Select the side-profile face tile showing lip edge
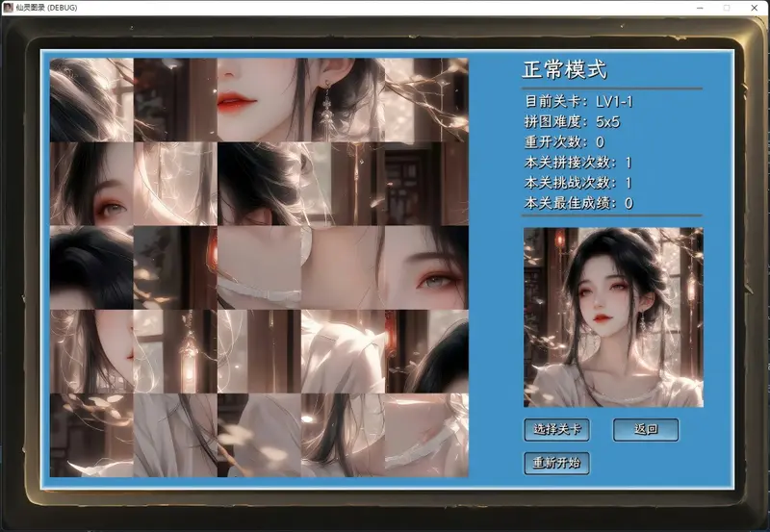This screenshot has height=532, width=770. 91,351
